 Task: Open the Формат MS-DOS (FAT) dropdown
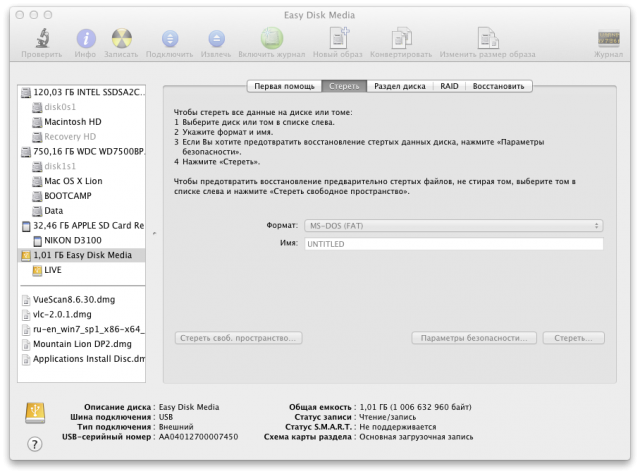coord(454,226)
